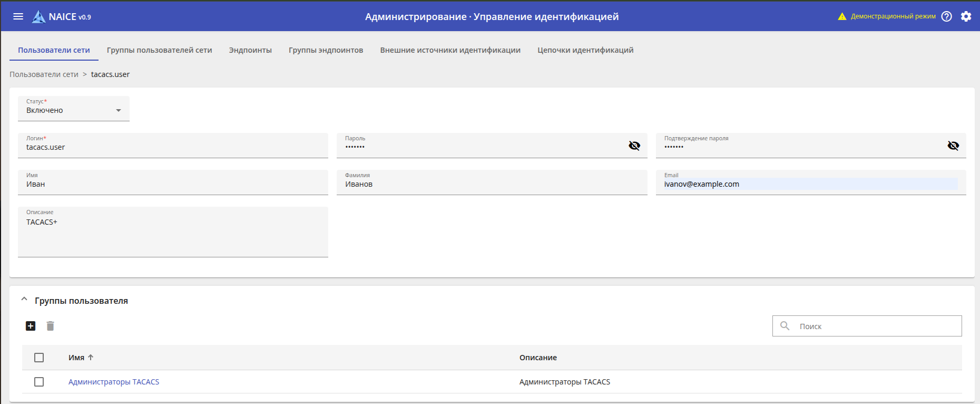Show the password via eye icon

point(634,146)
